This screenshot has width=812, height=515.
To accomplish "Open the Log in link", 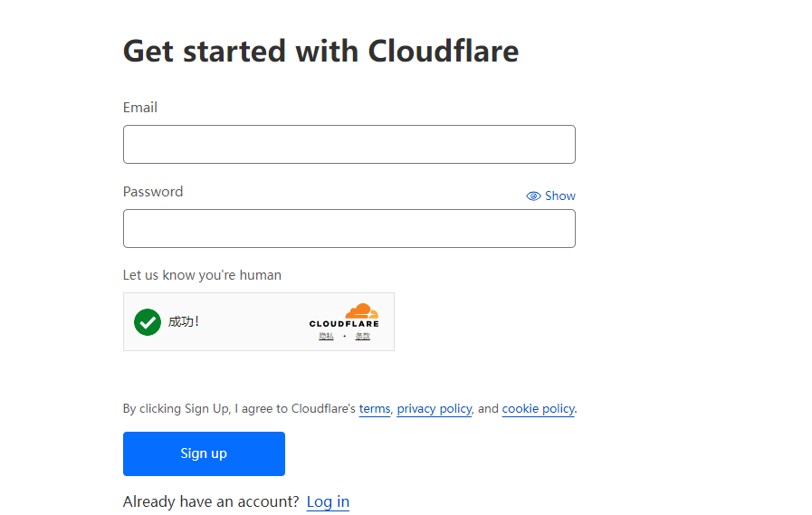I will tap(328, 502).
